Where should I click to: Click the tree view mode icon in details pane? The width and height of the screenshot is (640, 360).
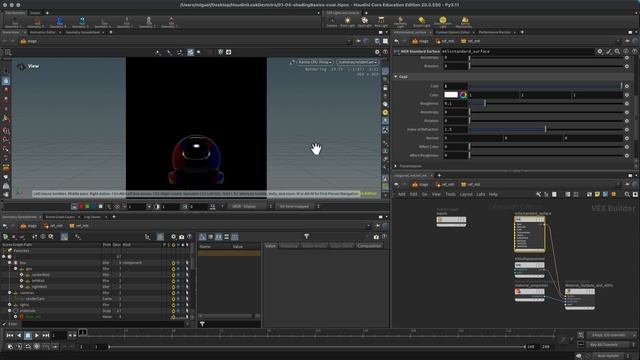(x=203, y=237)
